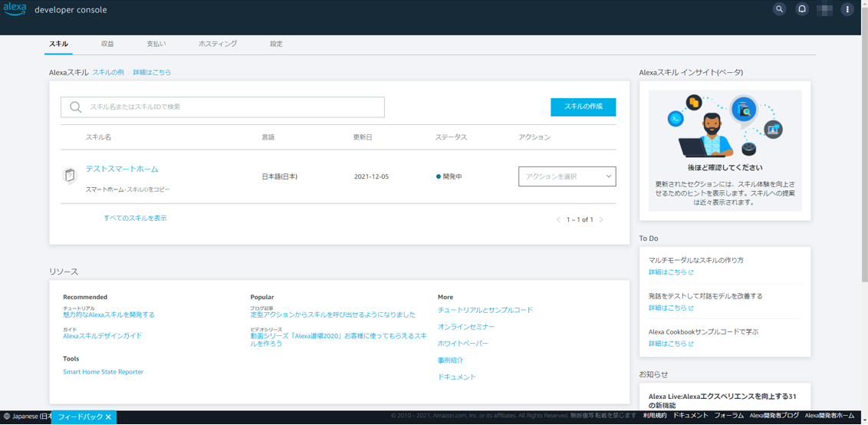Switch to the スキル tab
This screenshot has height=425, width=868.
point(59,44)
